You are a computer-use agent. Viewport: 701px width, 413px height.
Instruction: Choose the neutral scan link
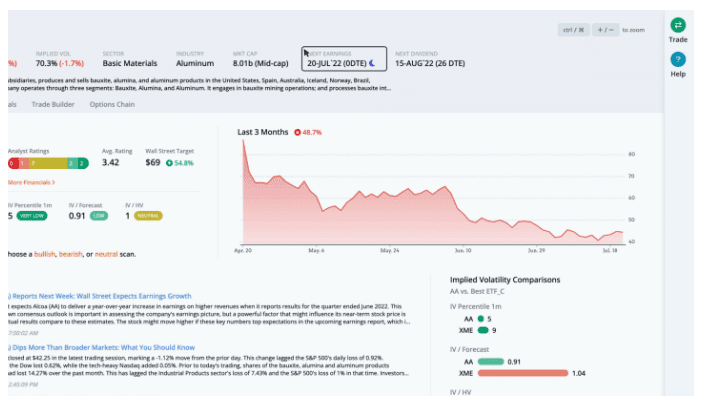pos(106,253)
